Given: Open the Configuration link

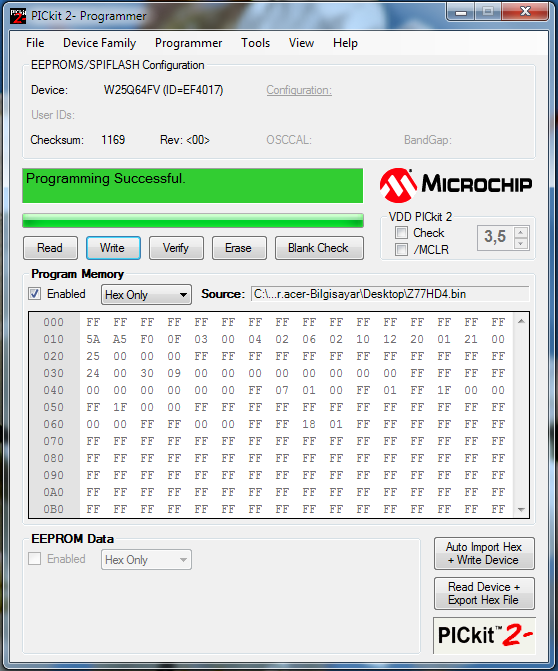Looking at the screenshot, I should tap(299, 90).
